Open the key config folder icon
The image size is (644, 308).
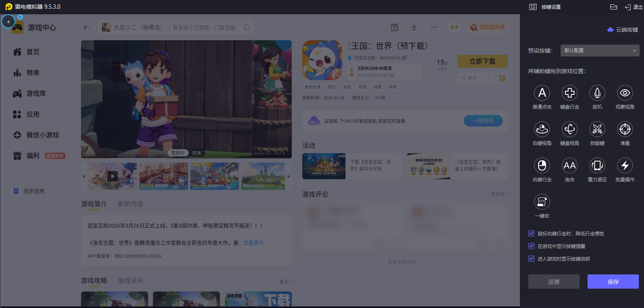coord(614,7)
